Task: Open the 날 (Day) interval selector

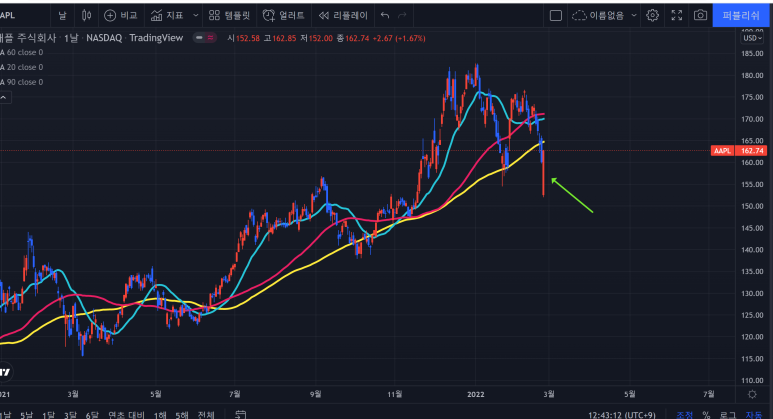Action: tap(62, 15)
